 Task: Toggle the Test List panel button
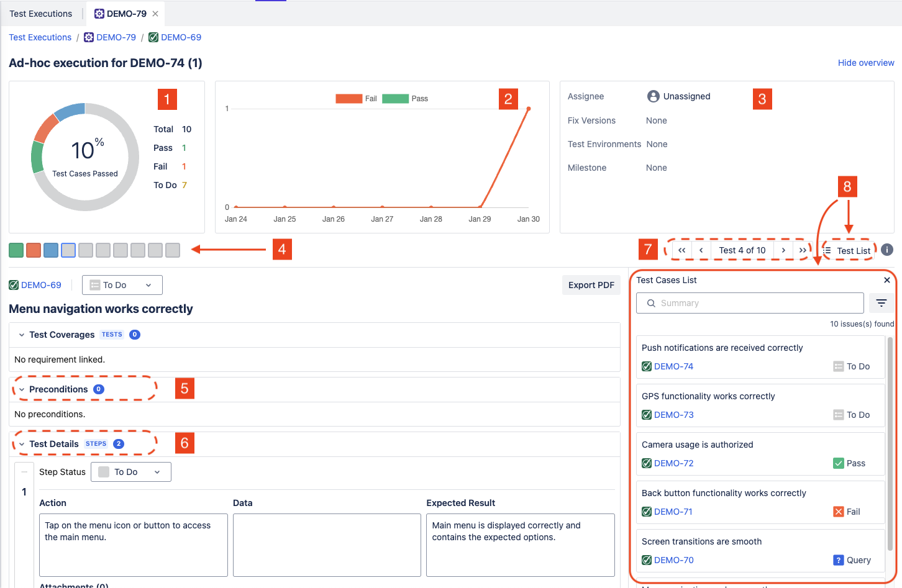pyautogui.click(x=847, y=251)
